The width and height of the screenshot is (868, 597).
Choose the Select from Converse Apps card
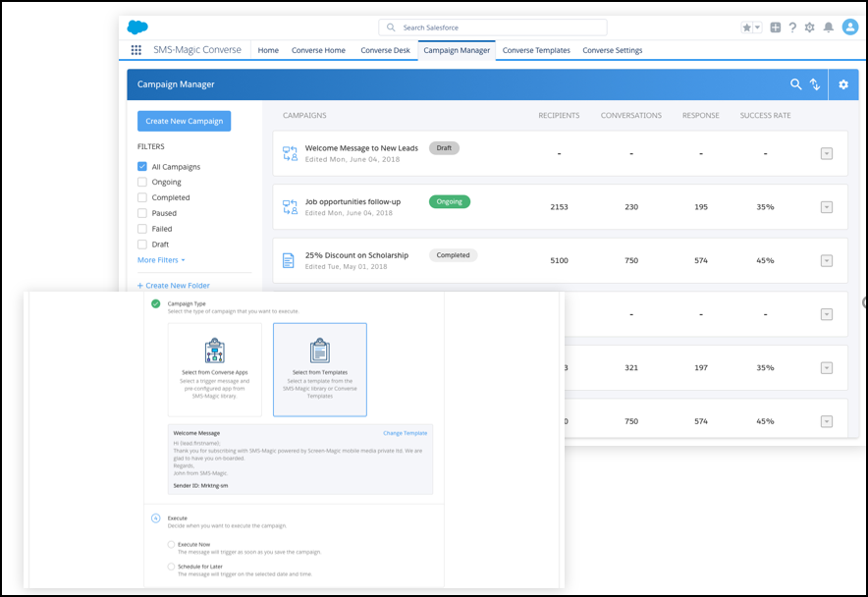215,369
